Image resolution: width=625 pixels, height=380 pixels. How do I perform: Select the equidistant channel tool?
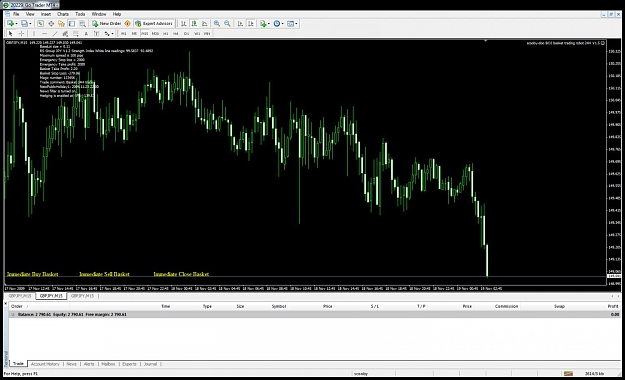[65, 33]
